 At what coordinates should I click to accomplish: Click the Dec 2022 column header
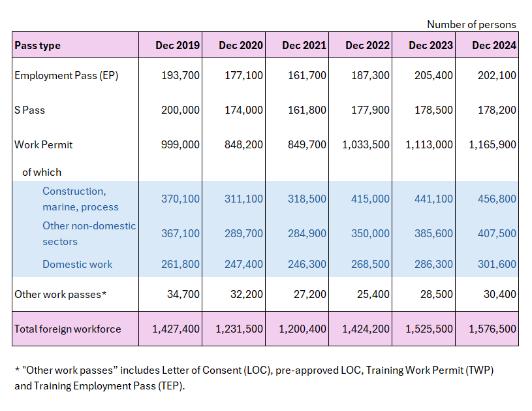[367, 45]
